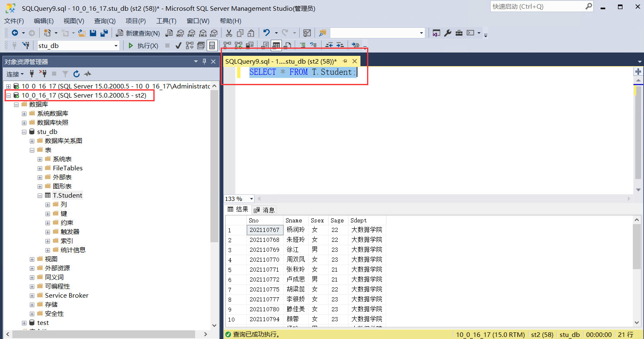Open the 帮助(H) menu

tap(231, 21)
